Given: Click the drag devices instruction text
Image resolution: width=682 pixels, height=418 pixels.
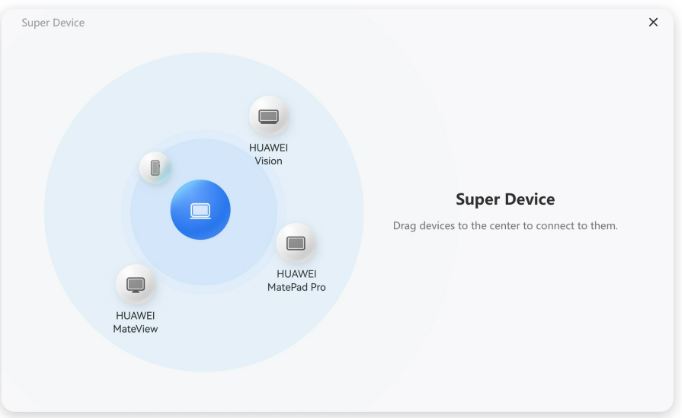Looking at the screenshot, I should (x=505, y=226).
